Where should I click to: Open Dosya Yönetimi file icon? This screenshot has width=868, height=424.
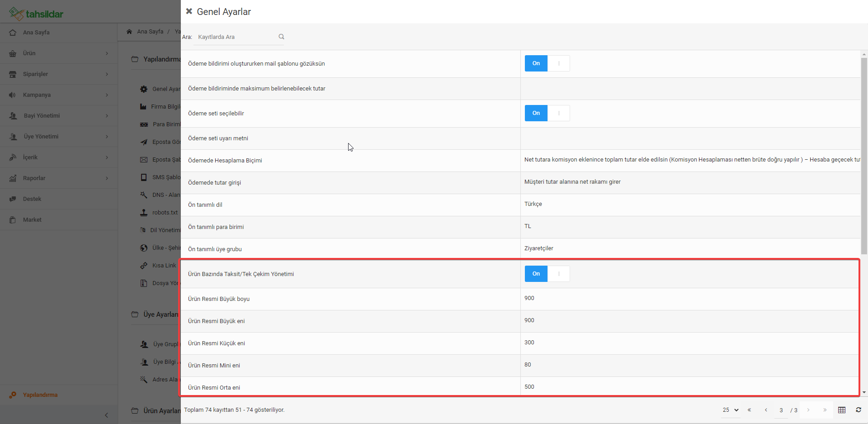pyautogui.click(x=144, y=283)
